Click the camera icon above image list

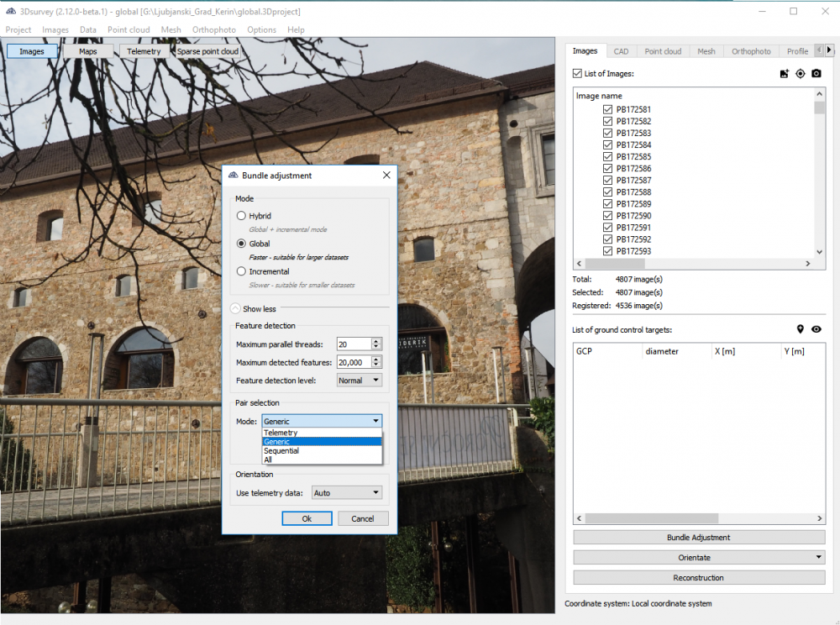(x=816, y=74)
